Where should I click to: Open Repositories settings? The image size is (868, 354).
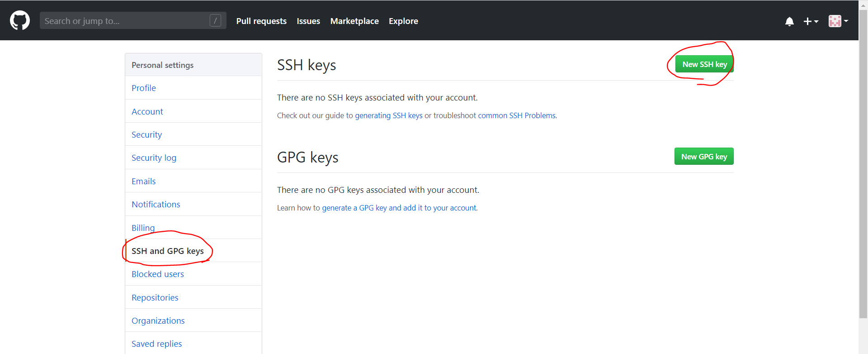[x=193, y=297]
